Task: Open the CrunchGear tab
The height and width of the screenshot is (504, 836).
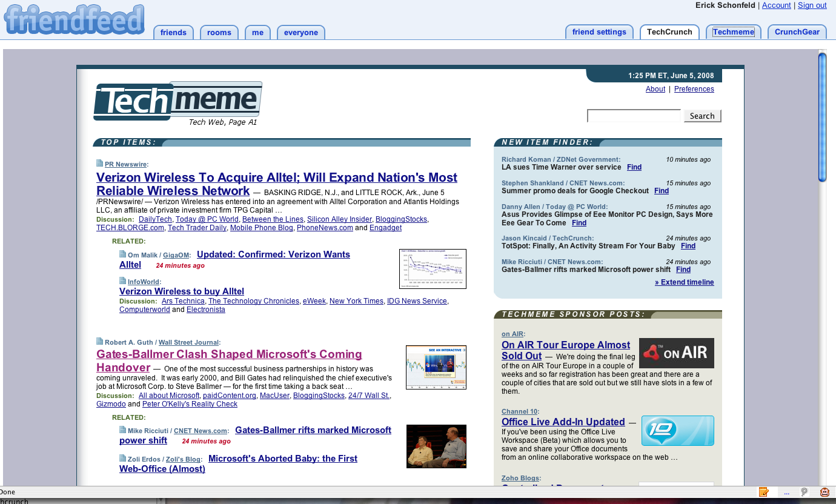Action: pyautogui.click(x=797, y=32)
